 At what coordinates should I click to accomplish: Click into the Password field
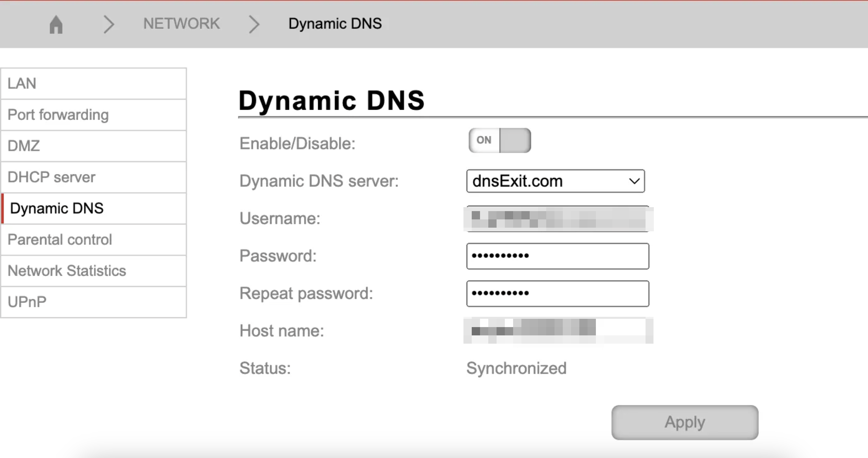(557, 256)
